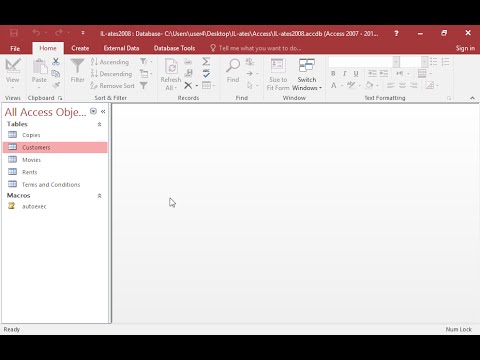480x360 pixels.
Task: Sort records Descending
Action: [112, 74]
